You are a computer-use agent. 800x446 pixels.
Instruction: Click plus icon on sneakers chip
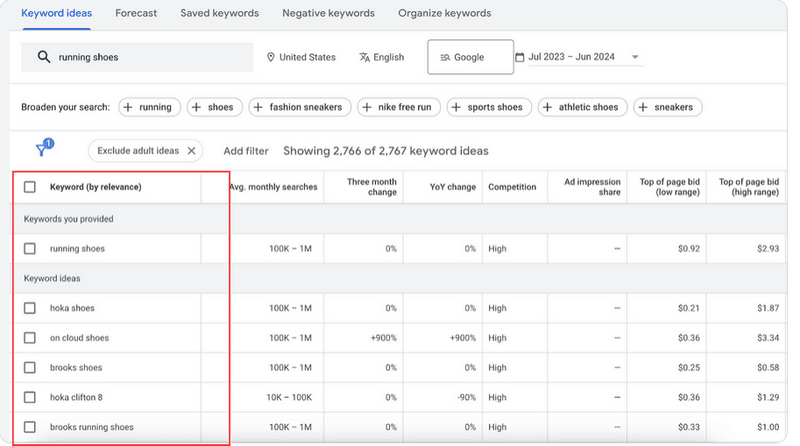[643, 107]
